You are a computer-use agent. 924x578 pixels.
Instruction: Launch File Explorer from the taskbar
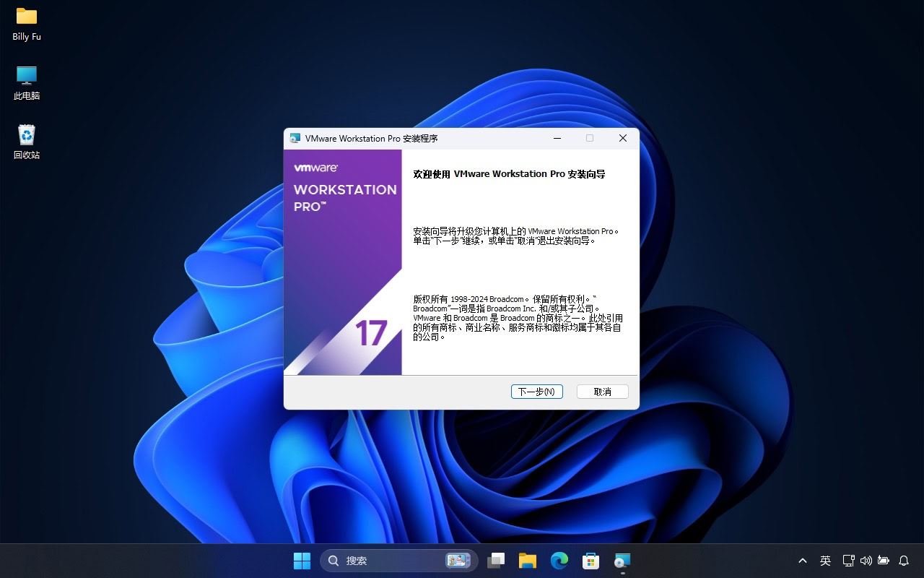pos(528,561)
